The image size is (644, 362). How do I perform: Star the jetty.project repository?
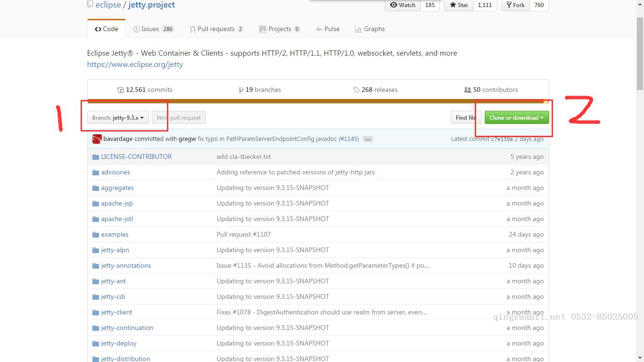(459, 5)
